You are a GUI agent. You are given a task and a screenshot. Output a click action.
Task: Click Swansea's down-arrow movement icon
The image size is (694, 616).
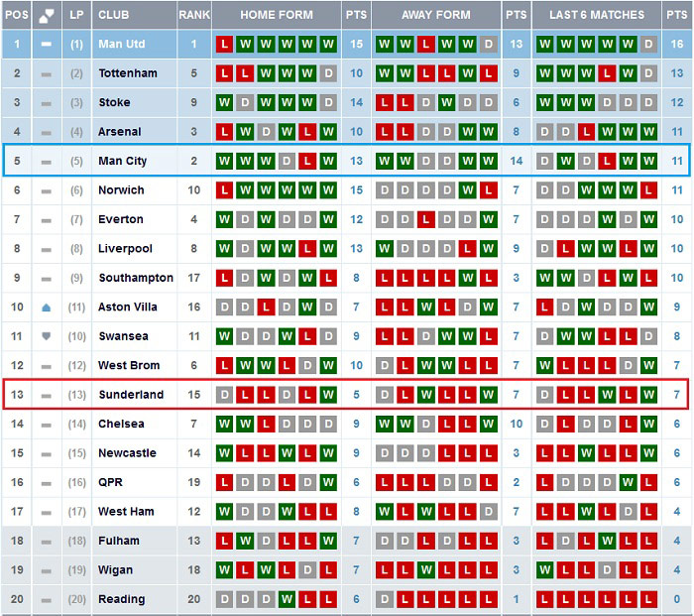pyautogui.click(x=46, y=336)
